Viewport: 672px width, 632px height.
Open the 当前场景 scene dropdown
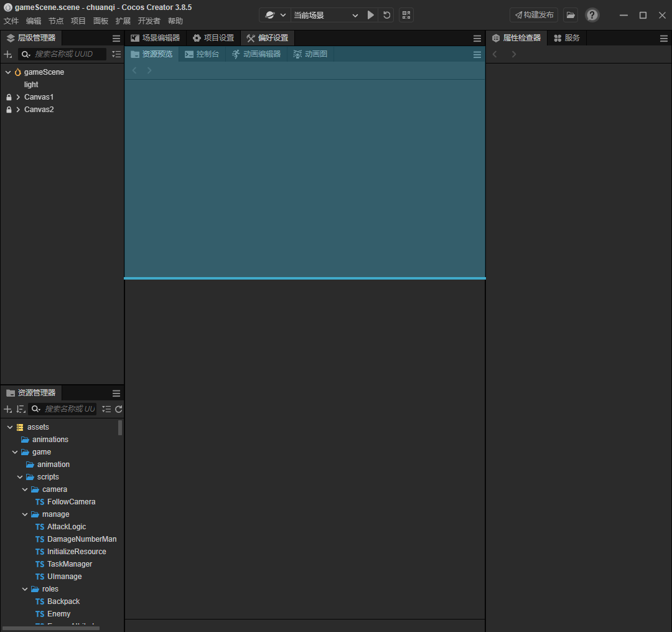coord(325,15)
